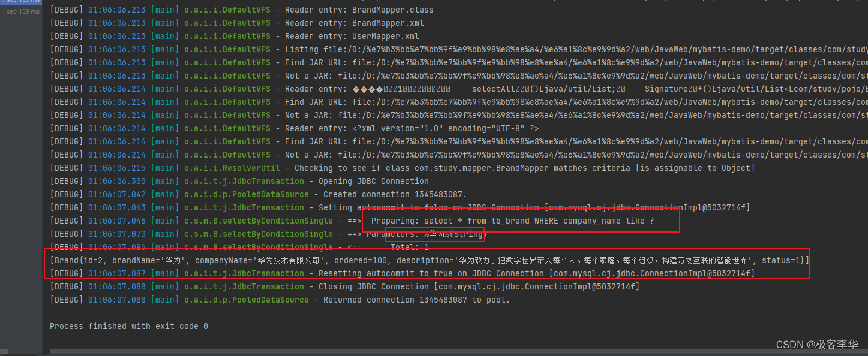Click the 'Listing file:/D:/' log message
Image resolution: width=868 pixels, height=356 pixels.
576,49
